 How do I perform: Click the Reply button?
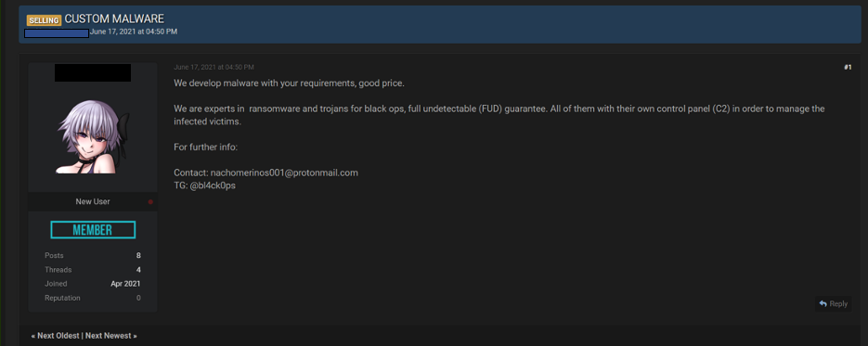833,303
